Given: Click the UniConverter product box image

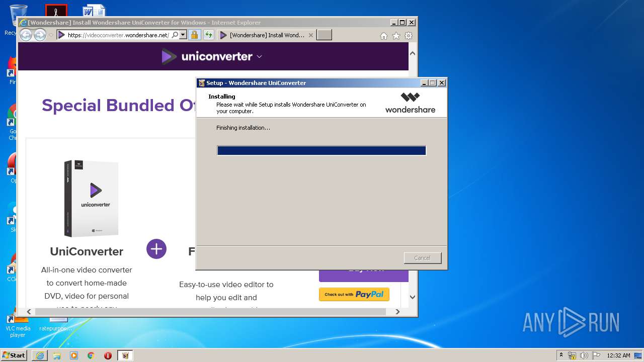Looking at the screenshot, I should click(x=92, y=199).
